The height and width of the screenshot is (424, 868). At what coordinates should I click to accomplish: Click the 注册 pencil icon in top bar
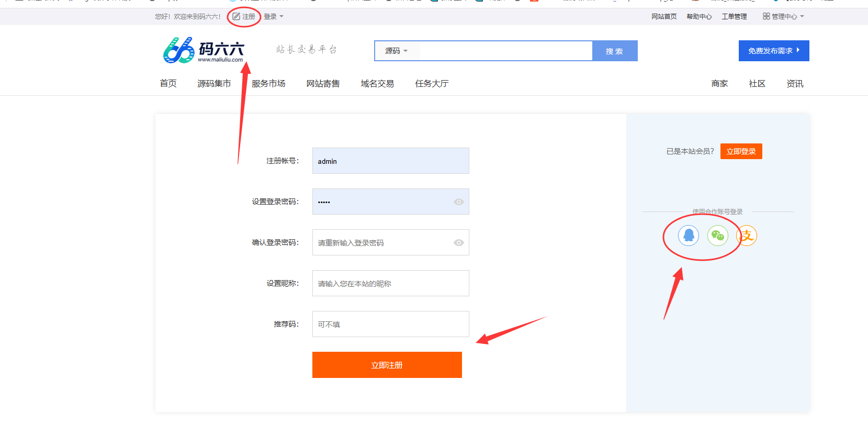pyautogui.click(x=236, y=16)
